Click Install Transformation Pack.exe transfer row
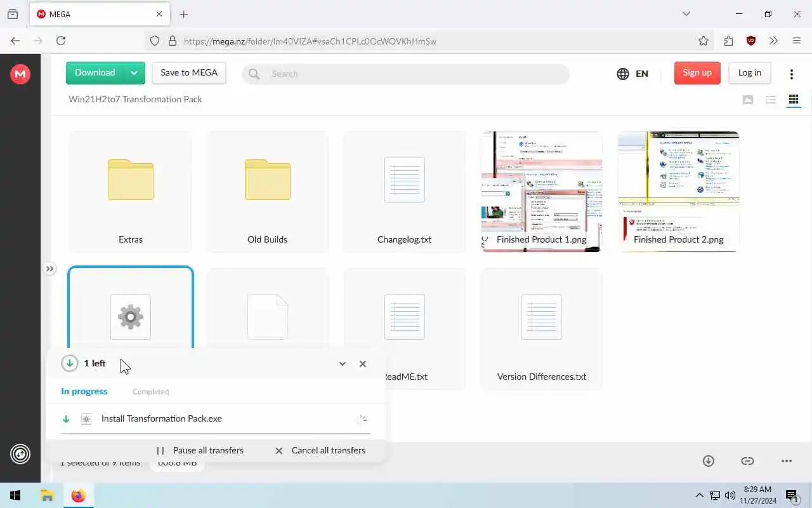812x508 pixels. click(215, 419)
